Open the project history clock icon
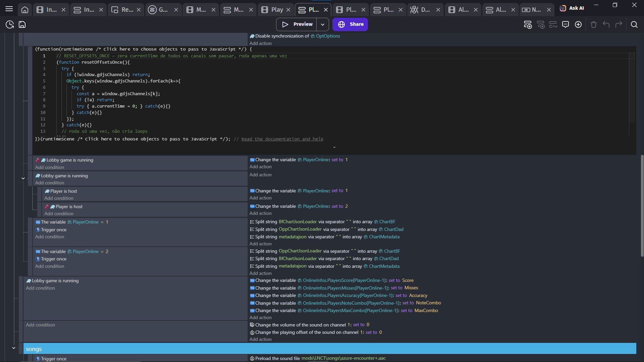The width and height of the screenshot is (644, 362). tap(10, 24)
